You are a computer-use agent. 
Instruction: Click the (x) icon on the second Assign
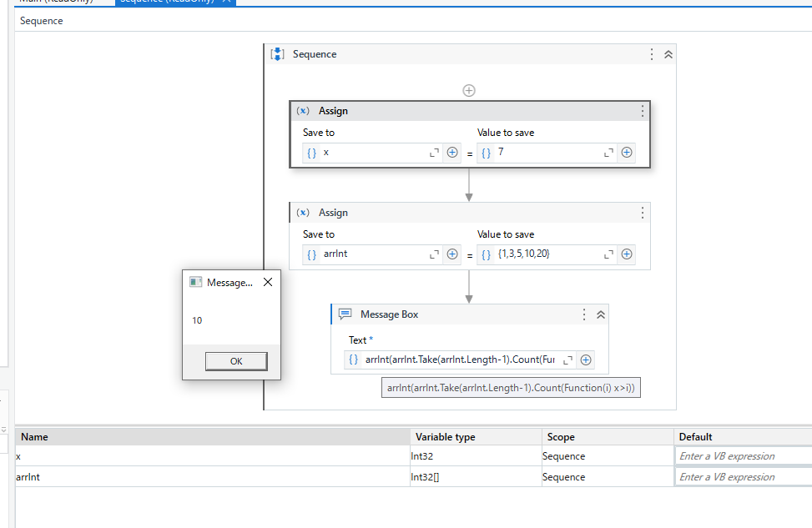coord(304,213)
